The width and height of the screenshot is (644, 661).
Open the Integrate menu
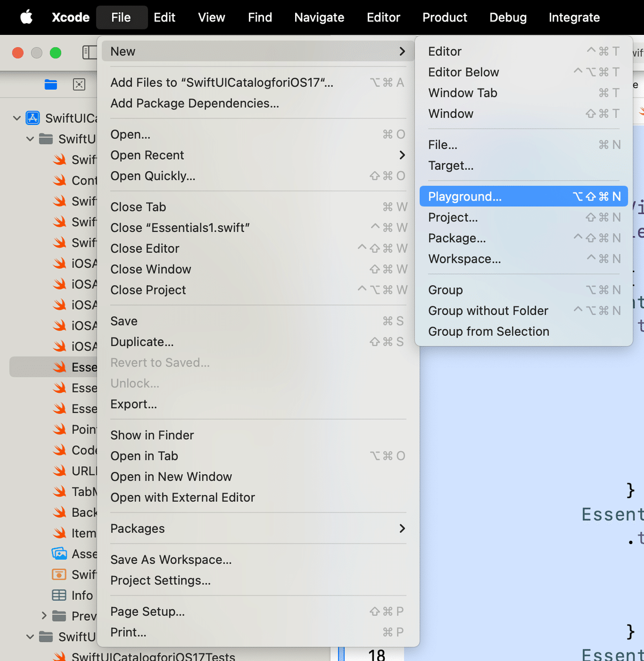[574, 17]
